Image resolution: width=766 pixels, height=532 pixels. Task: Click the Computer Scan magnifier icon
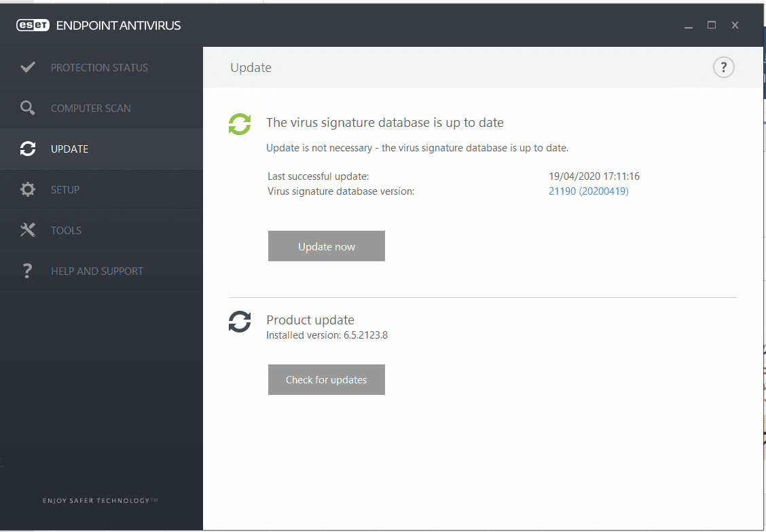point(27,108)
